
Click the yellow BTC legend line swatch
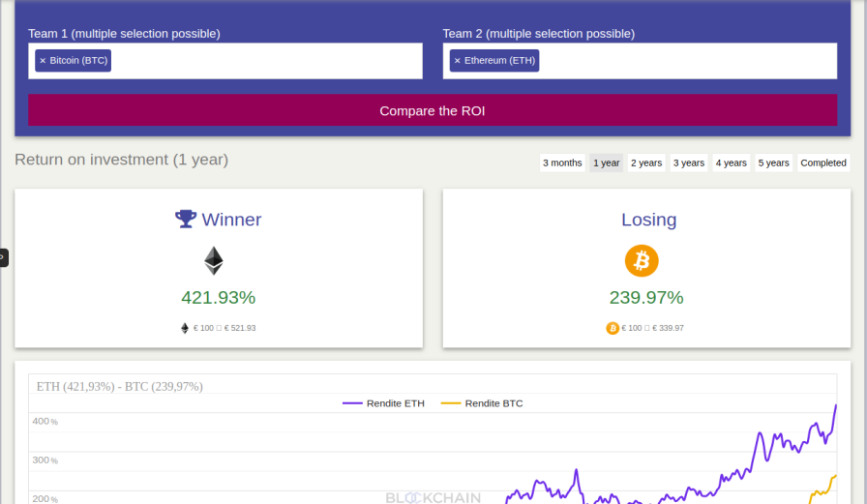coord(451,403)
